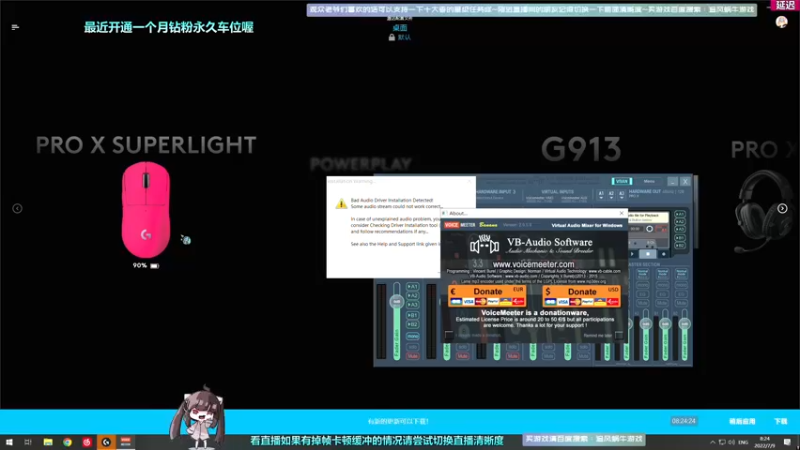Open the Windows Start menu
This screenshot has width=800, height=450.
[9, 442]
